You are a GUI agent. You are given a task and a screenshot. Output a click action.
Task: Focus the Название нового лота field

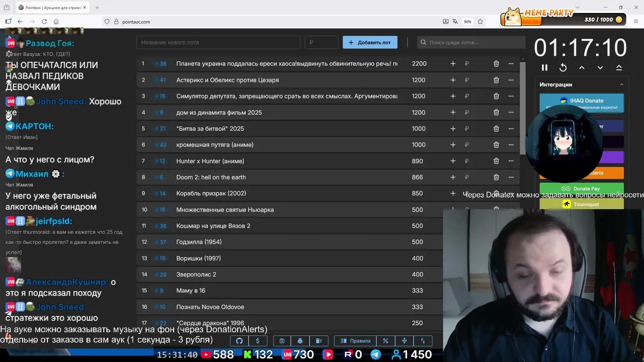coord(218,42)
